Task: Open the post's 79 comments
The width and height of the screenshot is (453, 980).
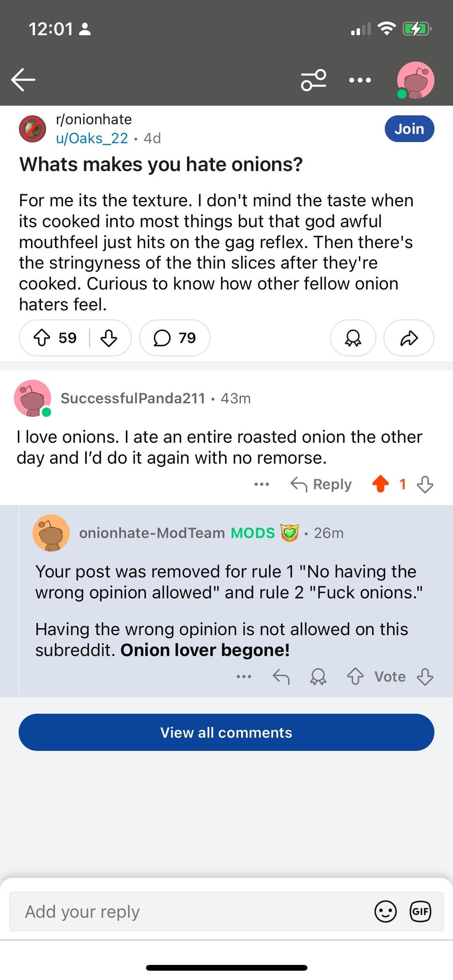Action: click(x=174, y=338)
